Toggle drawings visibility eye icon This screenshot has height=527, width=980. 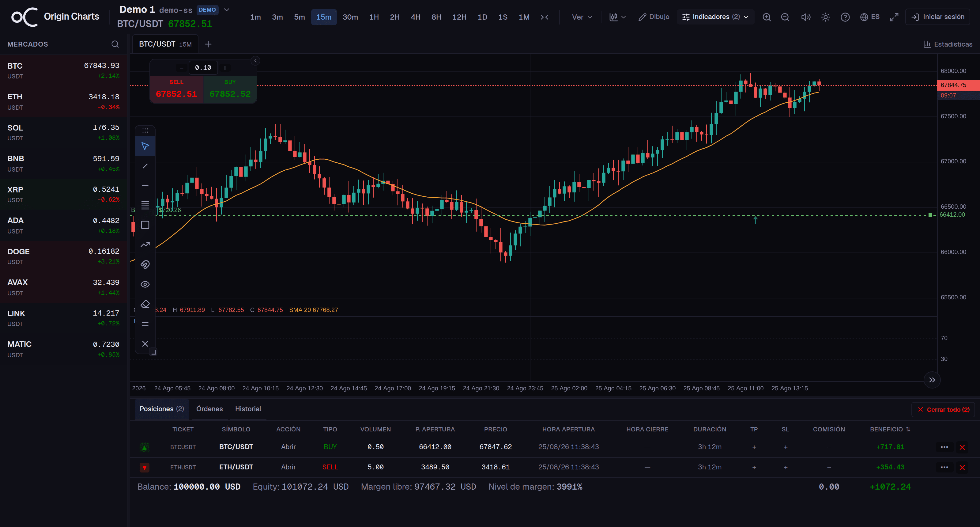coord(145,284)
